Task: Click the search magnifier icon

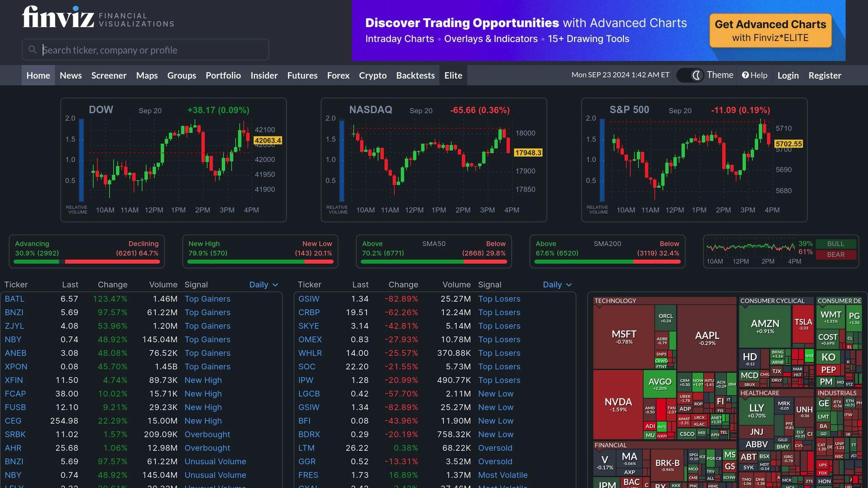Action: pyautogui.click(x=32, y=50)
